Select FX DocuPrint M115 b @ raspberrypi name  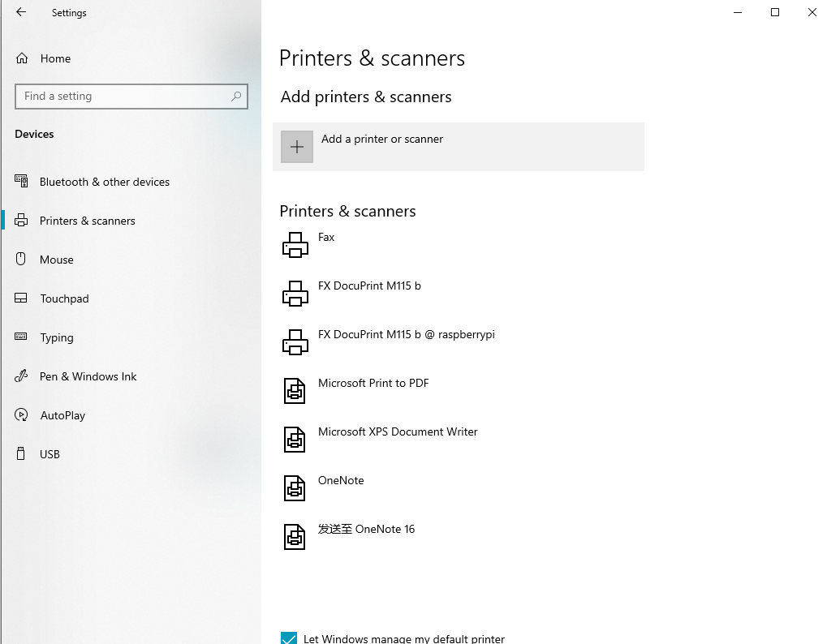407,335
